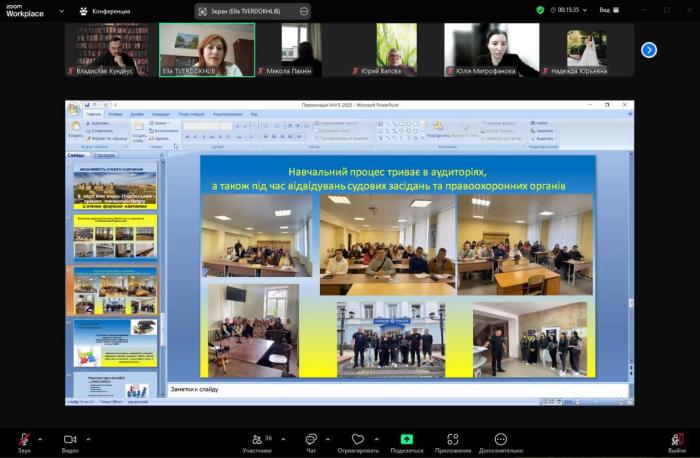Open the Дополнительно more options menu
700x458 pixels.
coord(500,439)
